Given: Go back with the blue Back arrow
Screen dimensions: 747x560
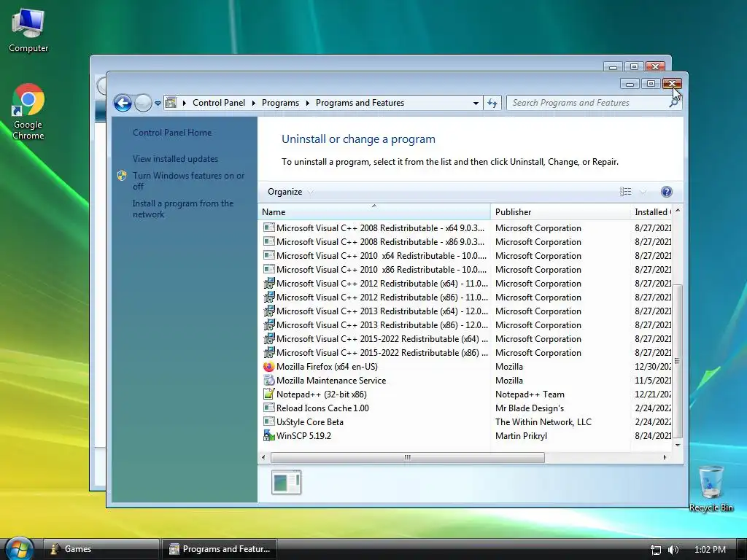Looking at the screenshot, I should [123, 103].
